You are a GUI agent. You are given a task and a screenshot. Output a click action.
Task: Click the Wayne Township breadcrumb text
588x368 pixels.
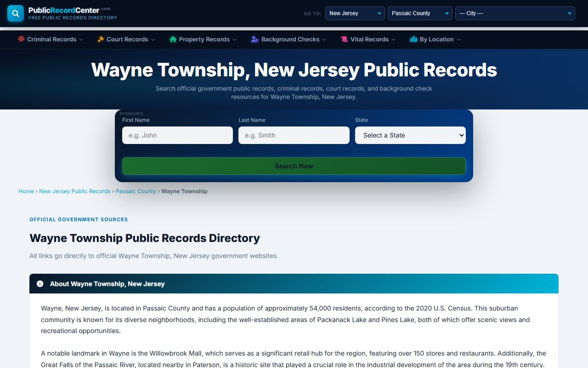tap(184, 191)
